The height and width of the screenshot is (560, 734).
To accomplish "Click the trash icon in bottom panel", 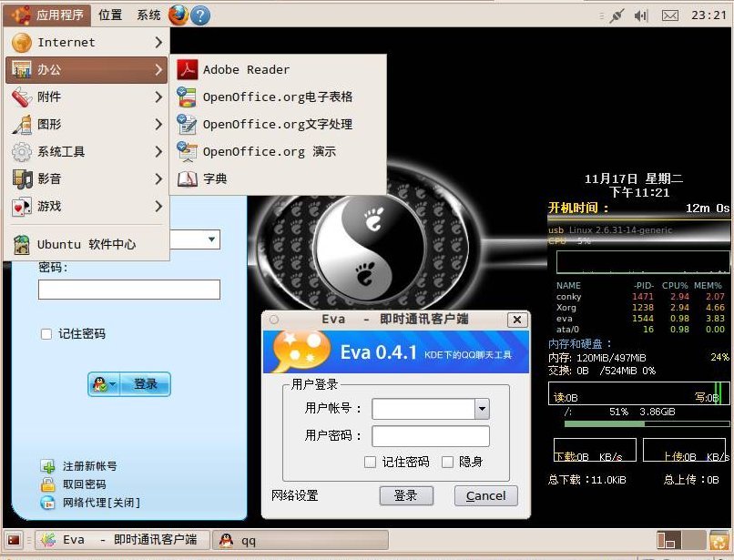I will [719, 540].
